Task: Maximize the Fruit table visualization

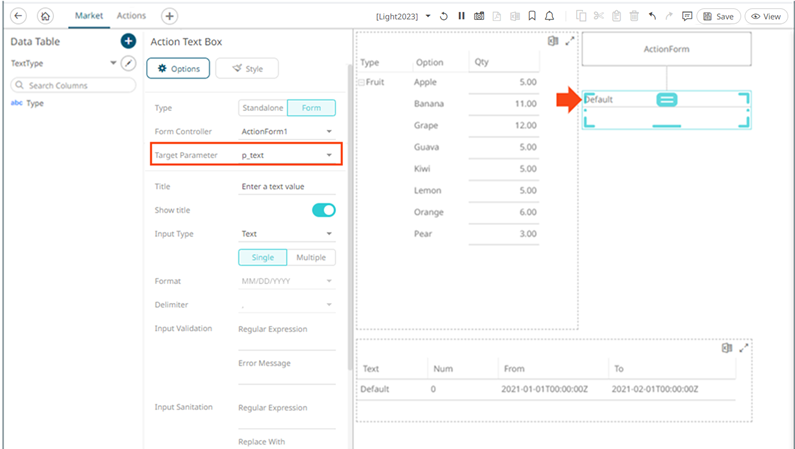Action: 570,41
